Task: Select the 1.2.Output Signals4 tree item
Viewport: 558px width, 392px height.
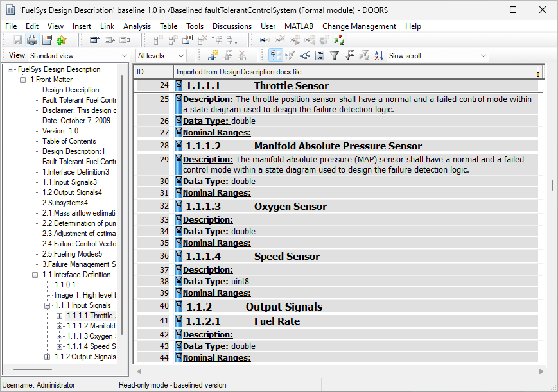Action: click(73, 192)
